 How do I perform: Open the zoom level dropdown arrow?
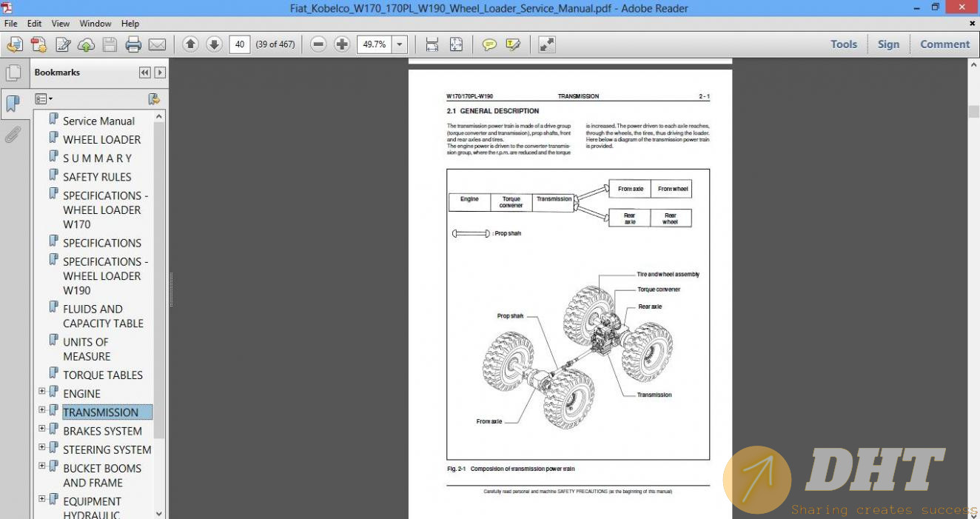(x=400, y=44)
